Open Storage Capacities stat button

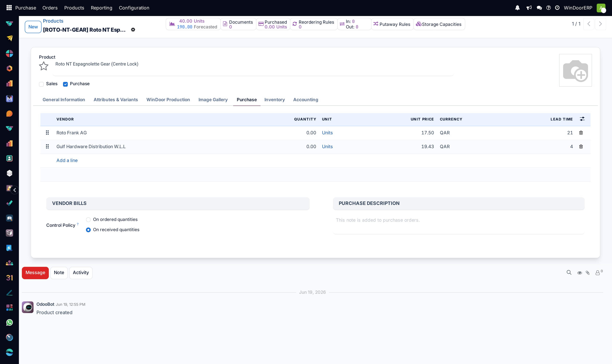tap(439, 24)
